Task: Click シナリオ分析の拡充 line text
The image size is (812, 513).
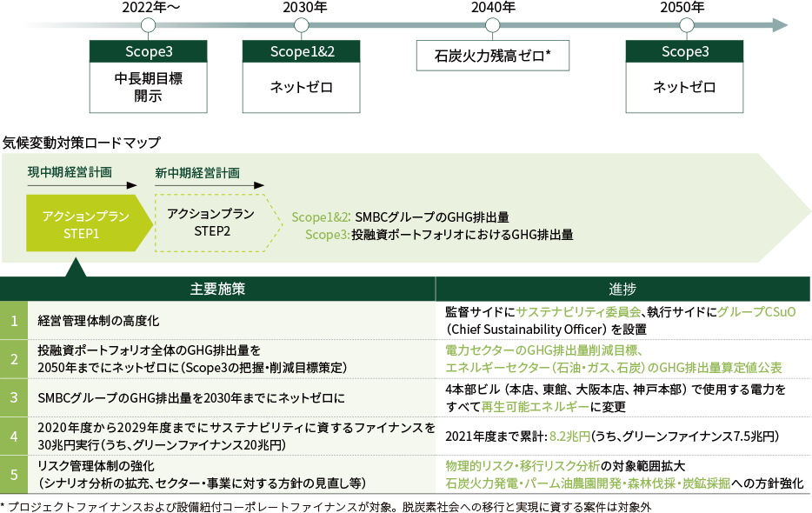Action: 202,483
